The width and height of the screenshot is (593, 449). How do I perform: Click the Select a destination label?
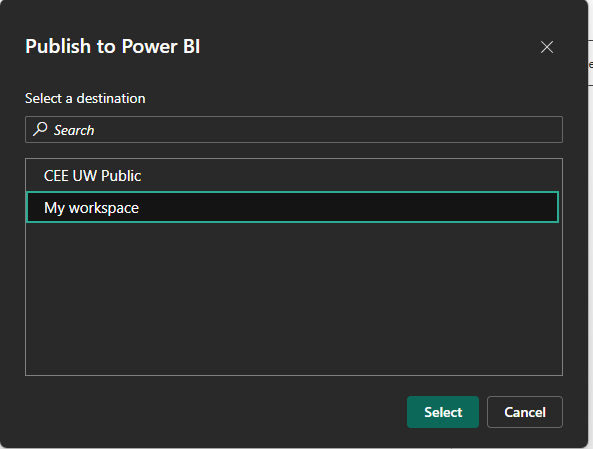pyautogui.click(x=85, y=98)
